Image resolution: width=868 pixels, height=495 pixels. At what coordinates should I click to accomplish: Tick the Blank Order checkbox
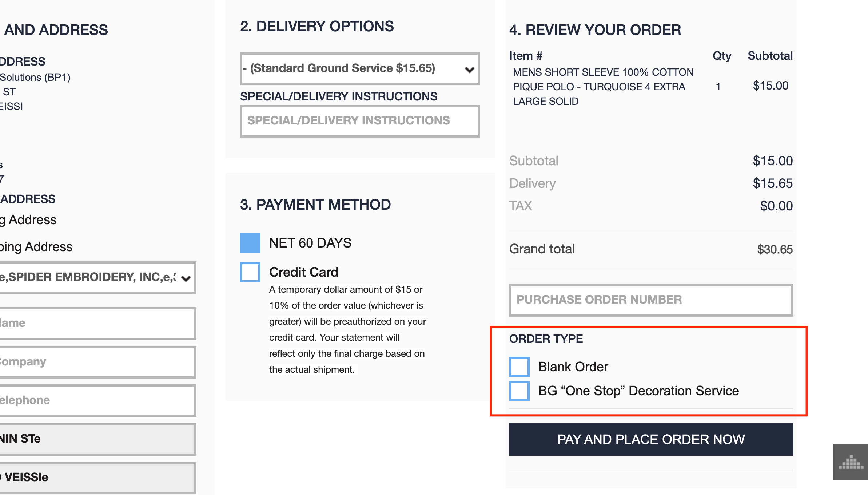pos(519,367)
